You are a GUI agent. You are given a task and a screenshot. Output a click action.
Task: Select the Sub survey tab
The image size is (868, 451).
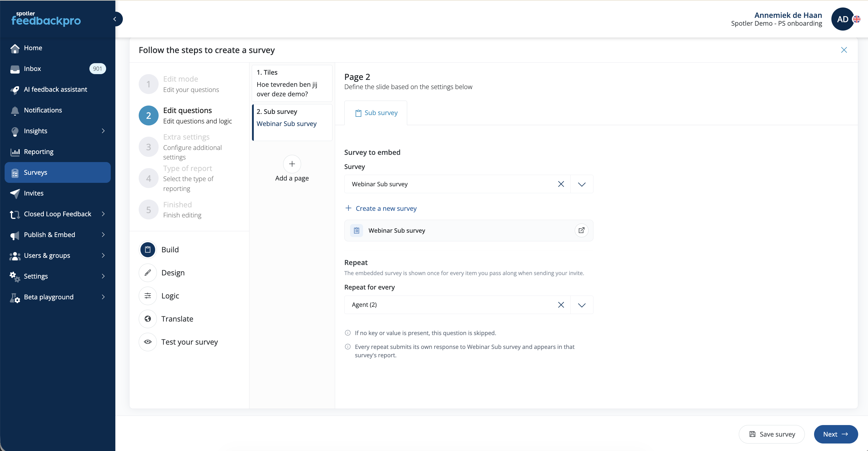pyautogui.click(x=376, y=113)
